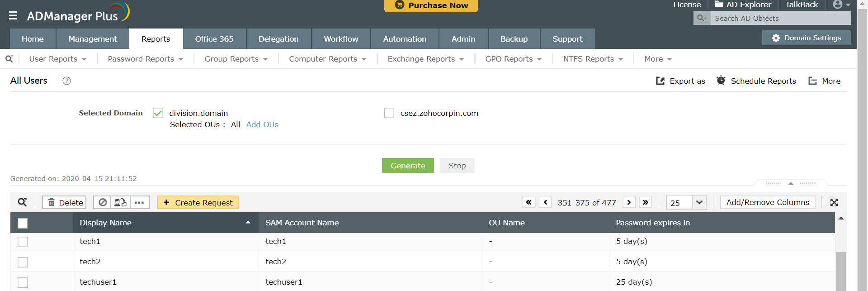Open the hamburger navigation menu
The image size is (868, 291).
click(13, 16)
